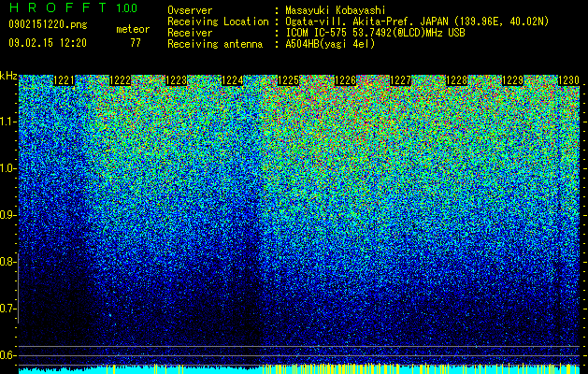This screenshot has width=588, height=374.
Task: Click the meteor count 77
Action: pos(136,43)
